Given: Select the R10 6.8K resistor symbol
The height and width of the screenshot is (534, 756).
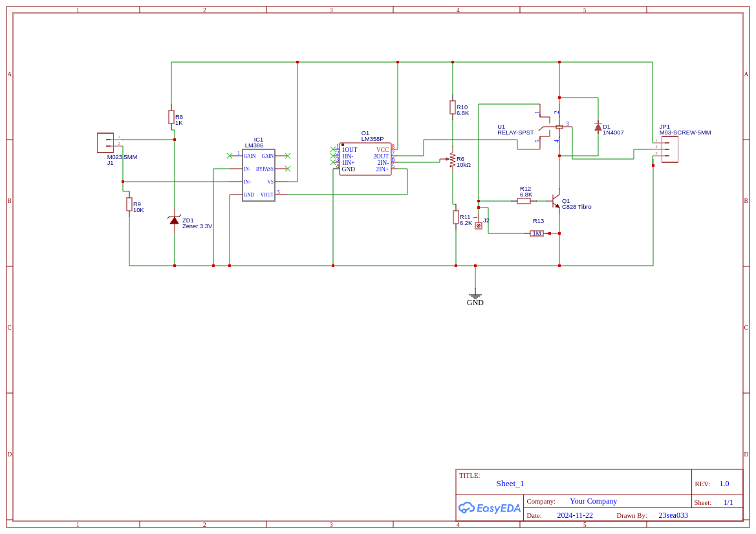Looking at the screenshot, I should pos(452,107).
